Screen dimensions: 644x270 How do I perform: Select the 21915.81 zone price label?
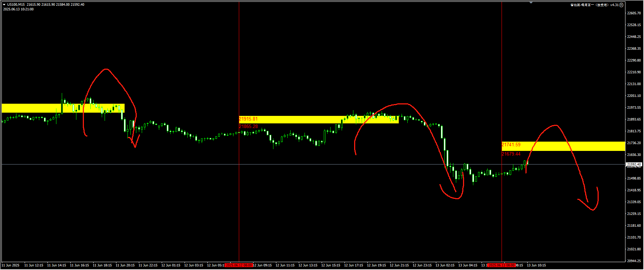click(248, 119)
